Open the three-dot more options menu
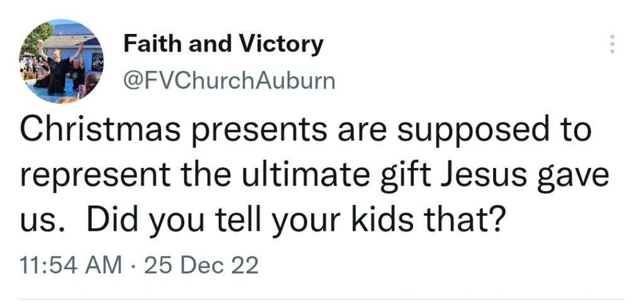The width and height of the screenshot is (644, 305). [612, 44]
